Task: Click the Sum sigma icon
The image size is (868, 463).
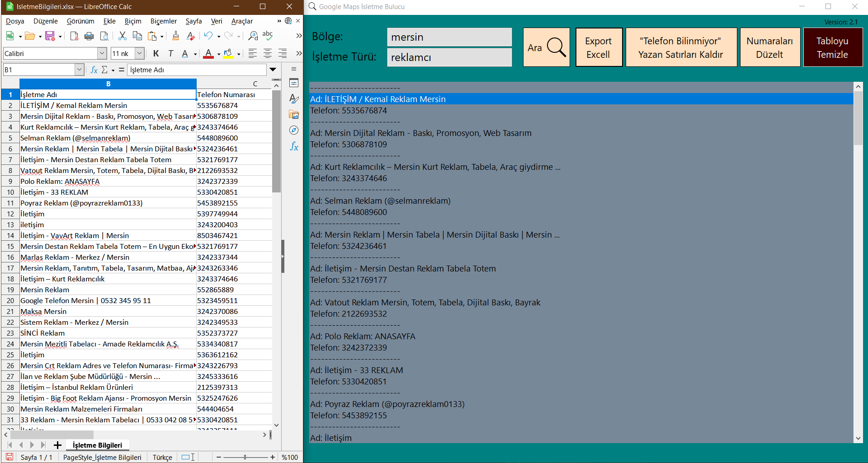Action: coord(104,70)
